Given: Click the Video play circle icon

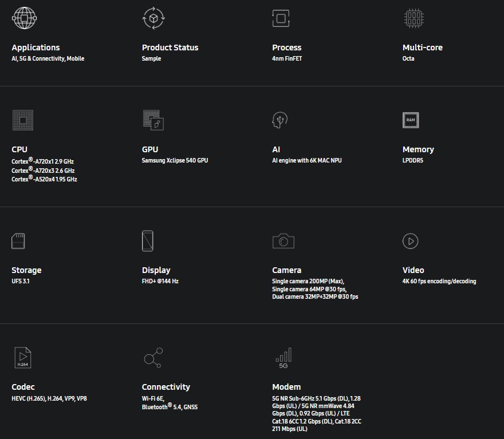Looking at the screenshot, I should 411,241.
